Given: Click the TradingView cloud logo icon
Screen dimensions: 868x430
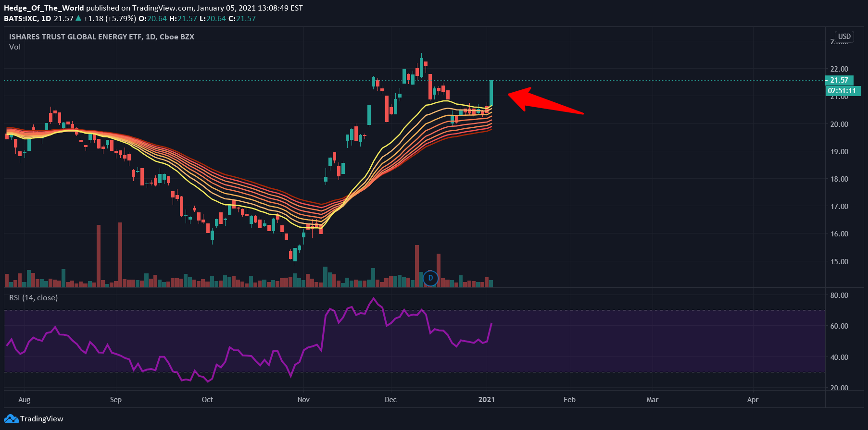Looking at the screenshot, I should [x=12, y=419].
